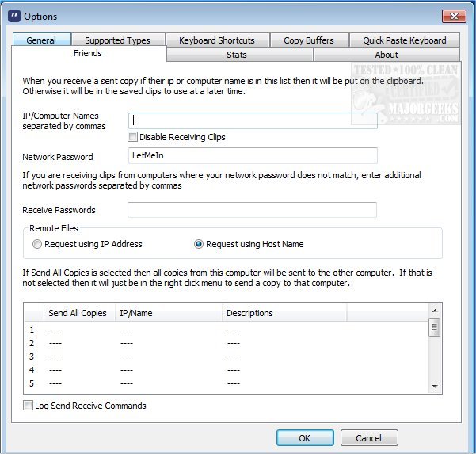Select friends list row 1
Viewport: 476px width, 454px height.
227,330
